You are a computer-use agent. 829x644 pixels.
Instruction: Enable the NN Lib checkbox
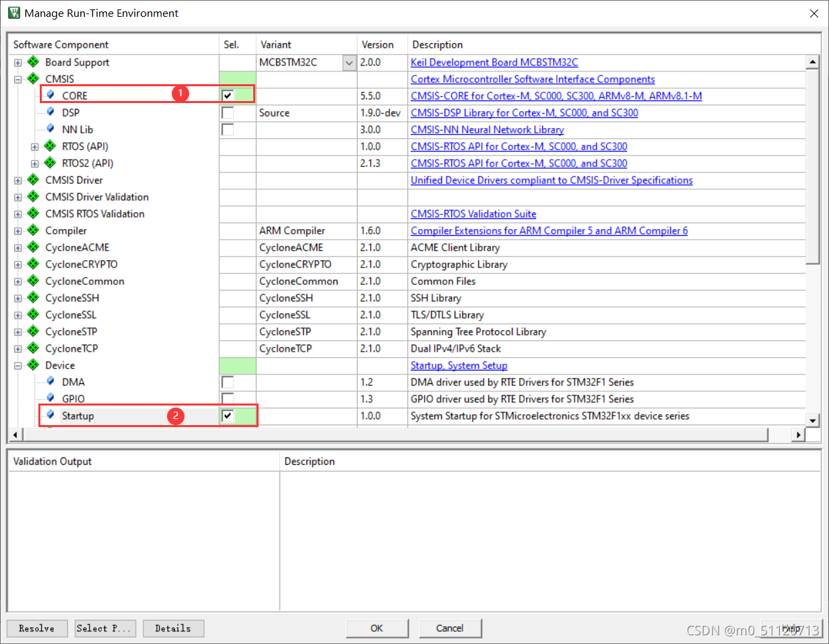[x=228, y=129]
